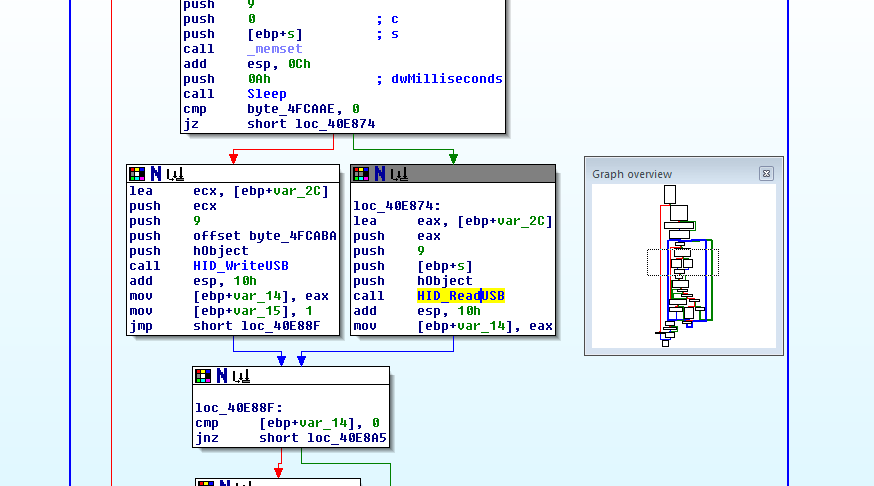
Task: Click 'short loc_40E8A5' jnz target
Action: point(323,438)
